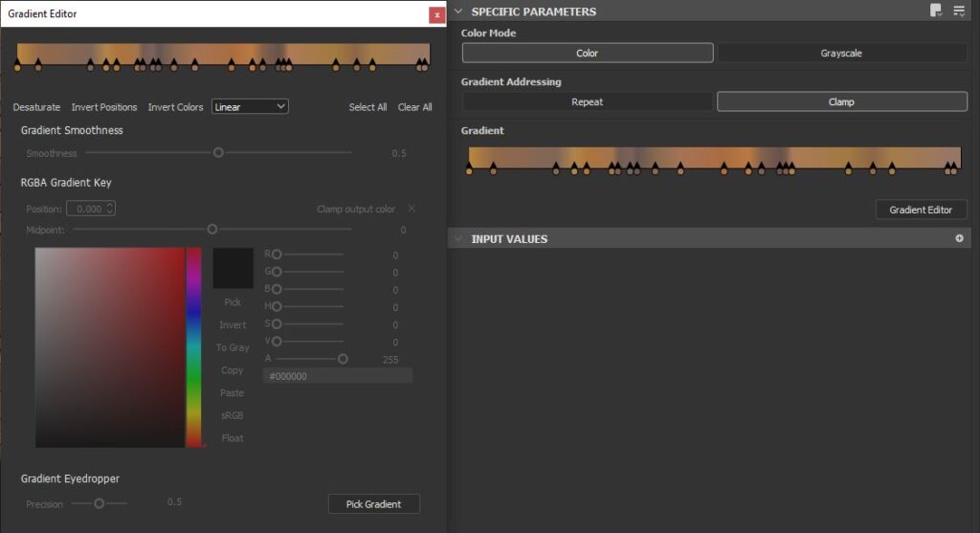The width and height of the screenshot is (980, 533).
Task: Select the last gradient key in Gradient Editor
Action: pyautogui.click(x=425, y=64)
